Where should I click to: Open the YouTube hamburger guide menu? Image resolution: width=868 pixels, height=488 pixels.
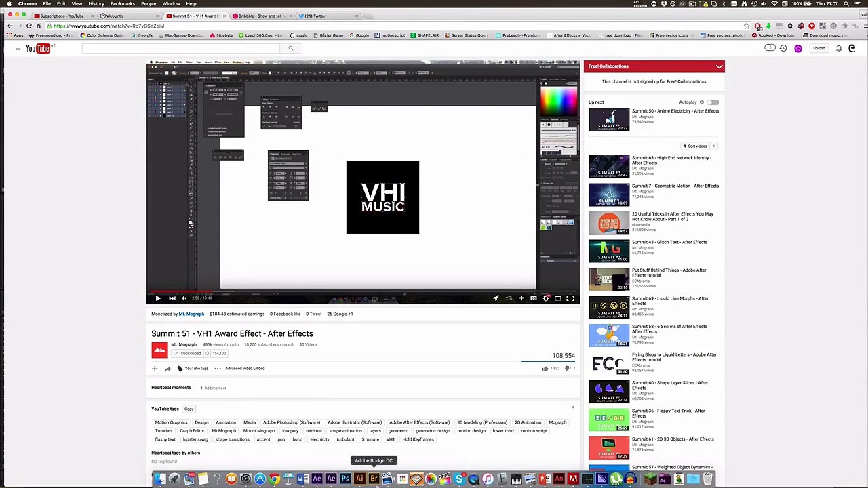pyautogui.click(x=18, y=48)
